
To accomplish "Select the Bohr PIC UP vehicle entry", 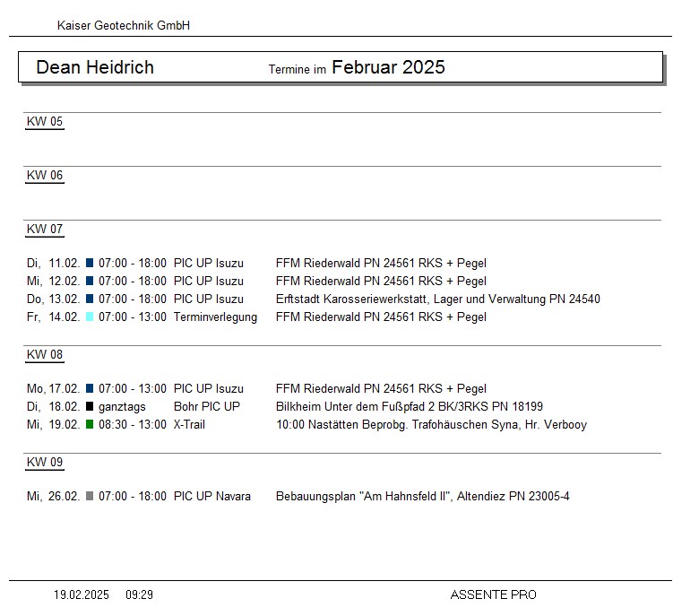I will 206,407.
